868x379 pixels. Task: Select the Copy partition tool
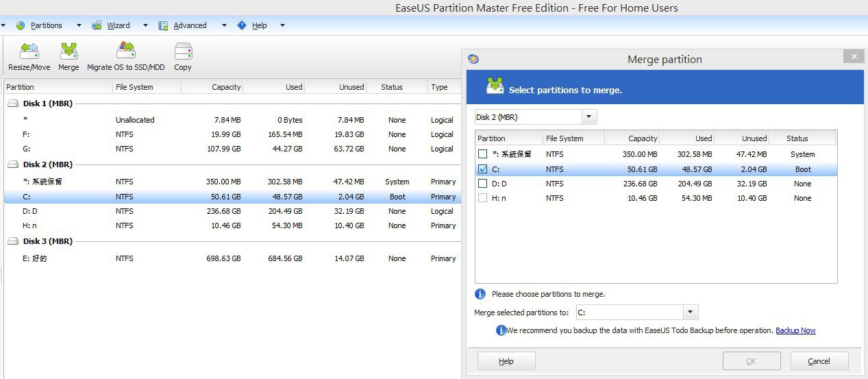(183, 57)
